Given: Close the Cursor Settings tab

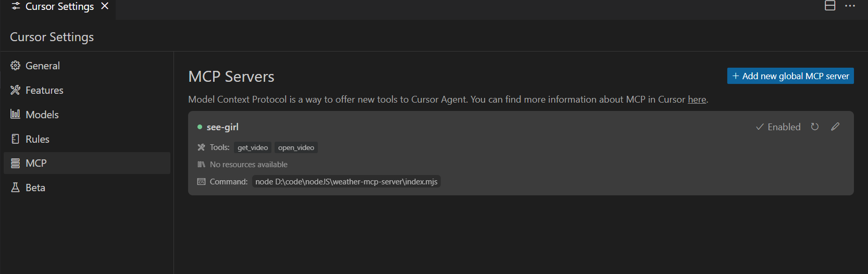Looking at the screenshot, I should tap(105, 6).
